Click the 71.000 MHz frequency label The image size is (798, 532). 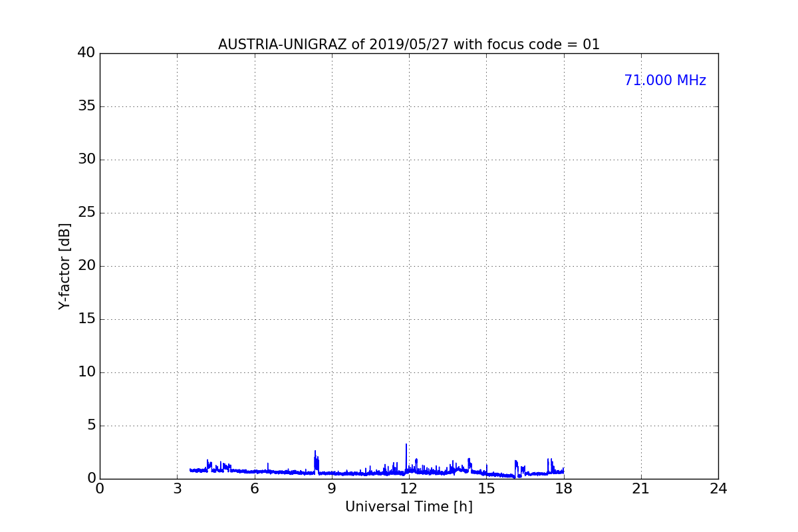tap(665, 80)
